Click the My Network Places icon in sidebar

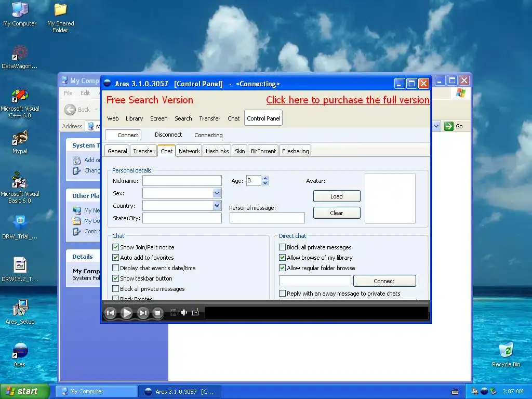pyautogui.click(x=77, y=210)
